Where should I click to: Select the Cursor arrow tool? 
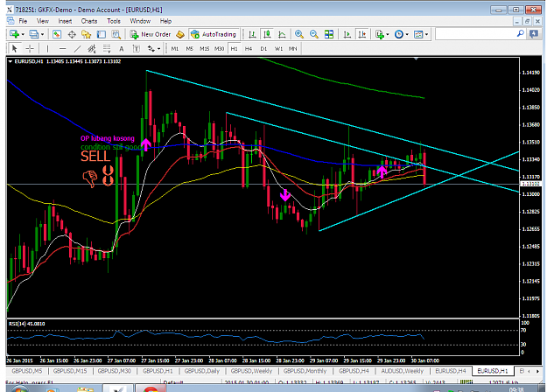pos(14,48)
